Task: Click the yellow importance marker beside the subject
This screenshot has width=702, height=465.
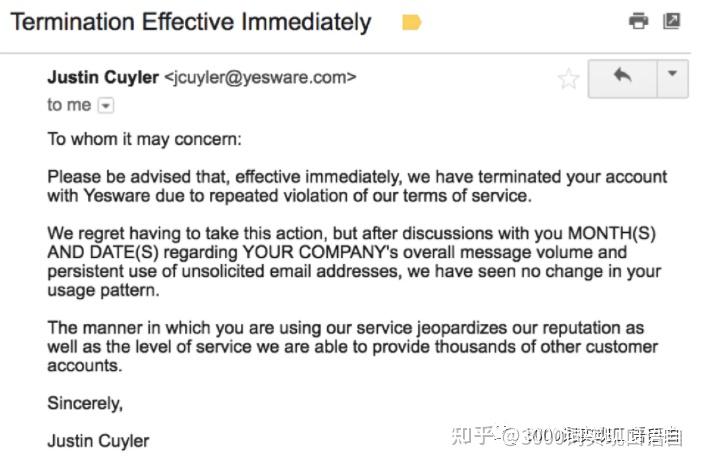Action: click(x=411, y=22)
